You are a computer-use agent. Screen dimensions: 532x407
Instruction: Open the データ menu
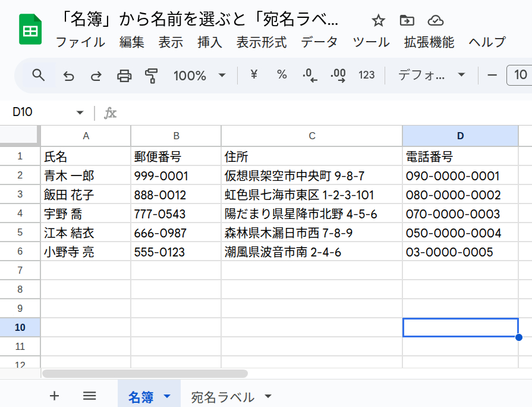pos(319,42)
